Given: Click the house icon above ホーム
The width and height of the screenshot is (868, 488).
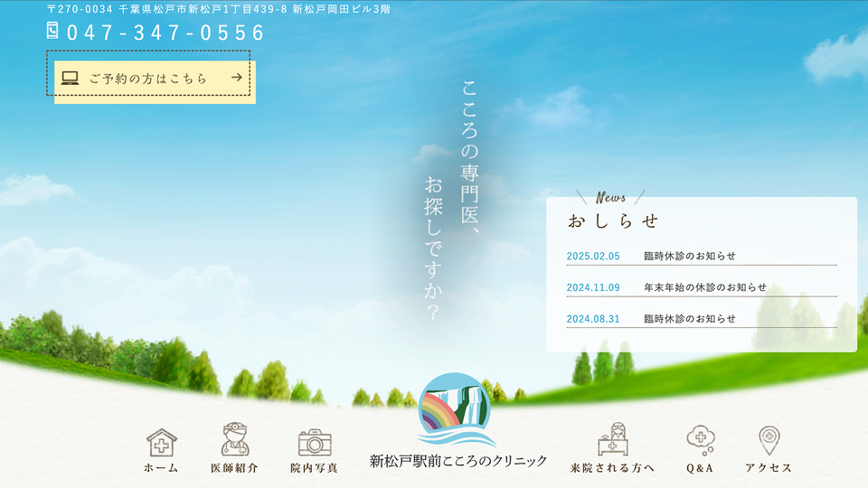Looking at the screenshot, I should click(162, 443).
